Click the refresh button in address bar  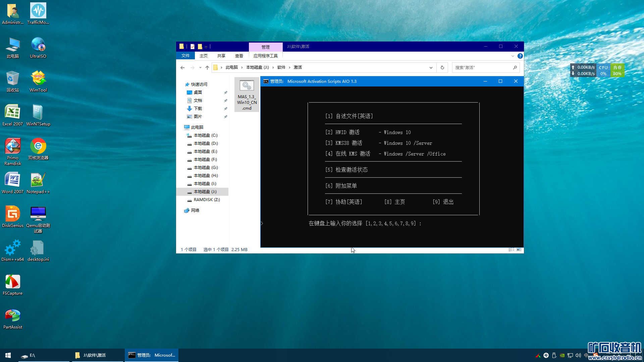(x=442, y=67)
